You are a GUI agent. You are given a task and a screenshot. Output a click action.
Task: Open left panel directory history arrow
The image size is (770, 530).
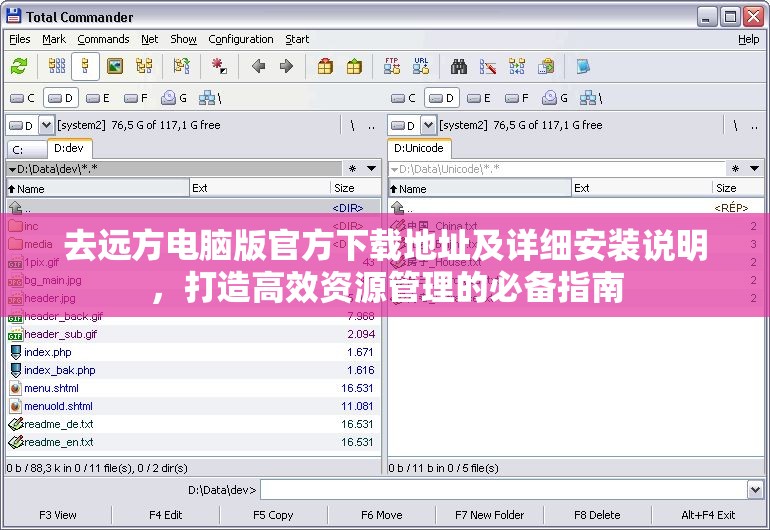pos(372,169)
